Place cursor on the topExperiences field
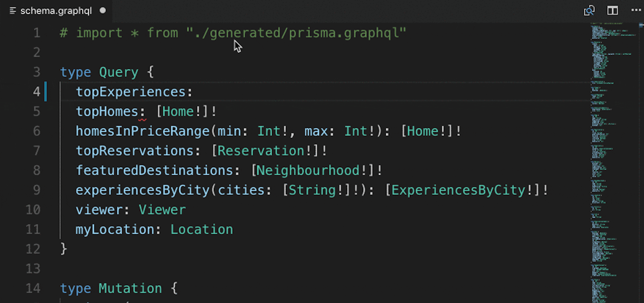 (x=130, y=91)
